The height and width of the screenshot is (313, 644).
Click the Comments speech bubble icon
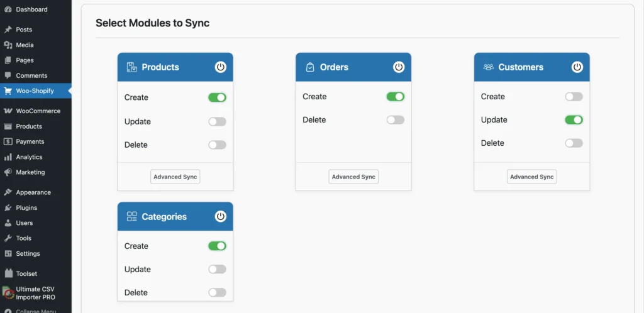(8, 75)
